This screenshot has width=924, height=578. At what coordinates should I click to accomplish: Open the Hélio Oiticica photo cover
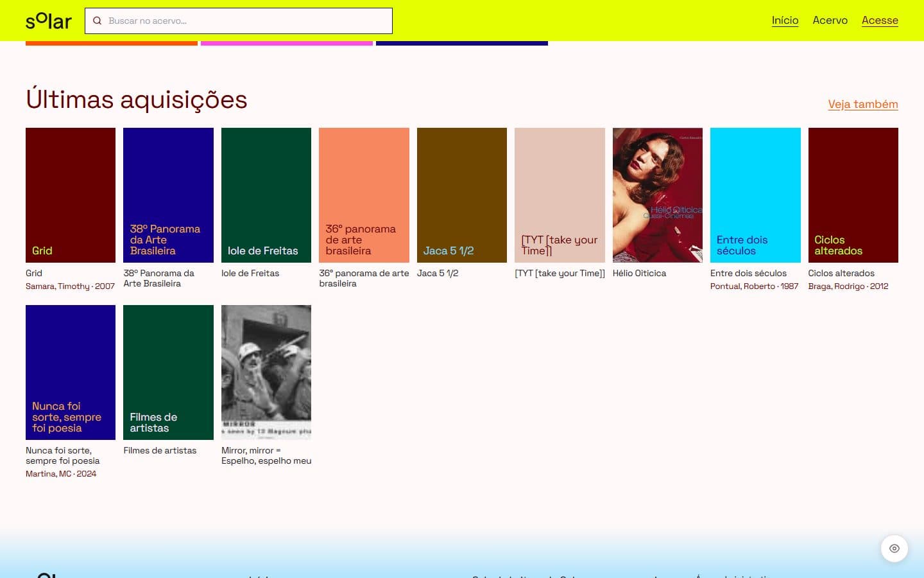[658, 195]
